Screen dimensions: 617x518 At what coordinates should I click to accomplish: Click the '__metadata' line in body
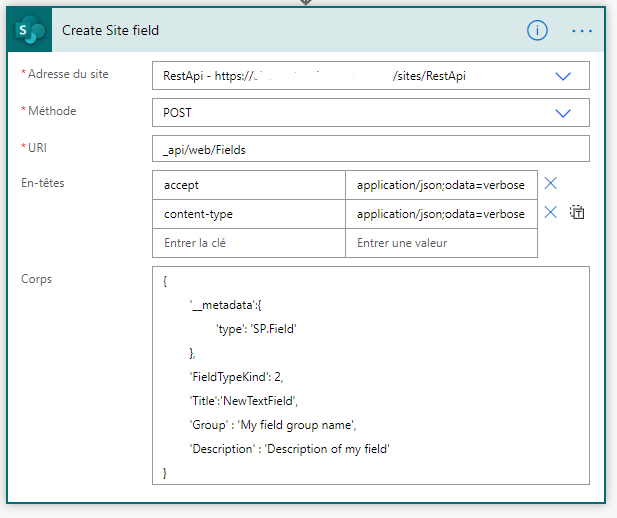(x=225, y=305)
